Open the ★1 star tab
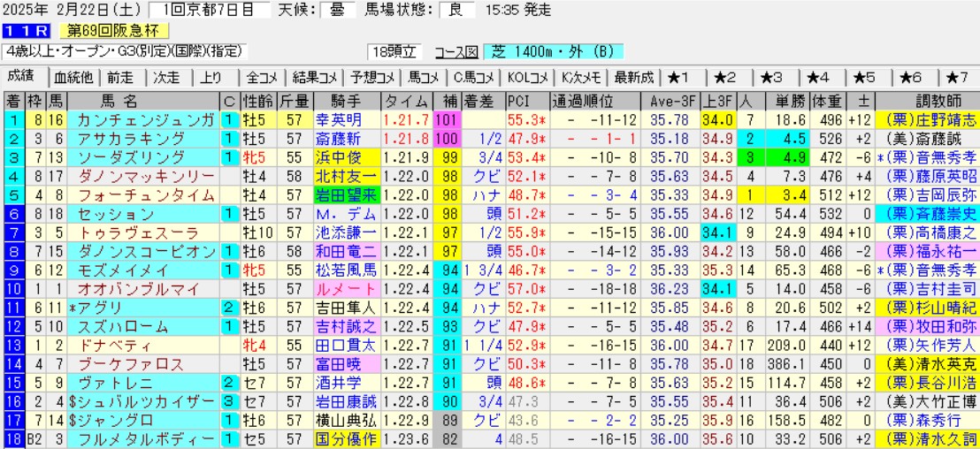The width and height of the screenshot is (980, 449). click(x=684, y=77)
